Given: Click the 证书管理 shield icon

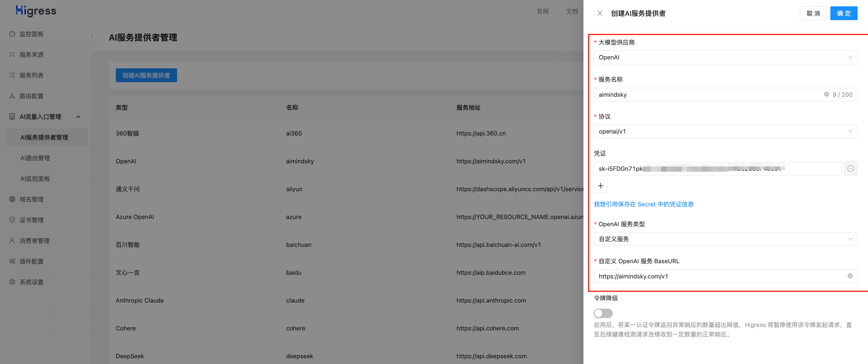Looking at the screenshot, I should click(x=12, y=220).
